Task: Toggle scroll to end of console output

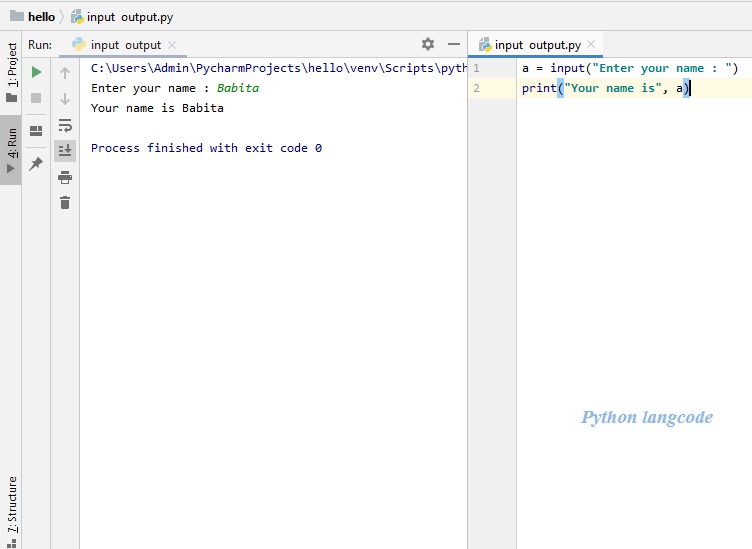Action: pyautogui.click(x=65, y=151)
